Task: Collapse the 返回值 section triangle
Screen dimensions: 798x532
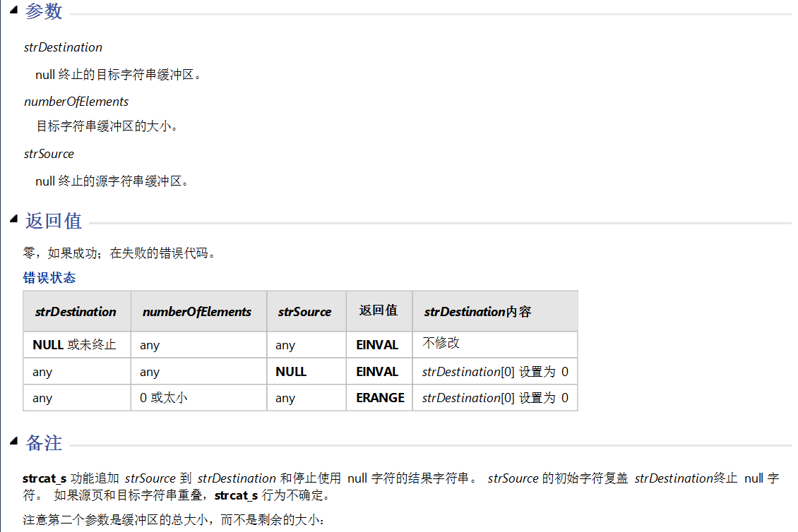Action: coord(12,219)
